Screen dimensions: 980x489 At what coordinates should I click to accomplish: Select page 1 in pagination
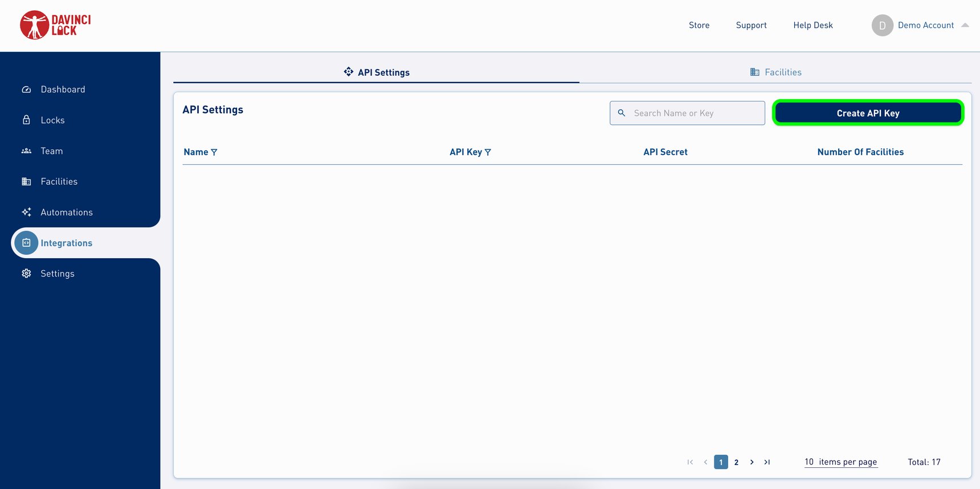click(721, 462)
